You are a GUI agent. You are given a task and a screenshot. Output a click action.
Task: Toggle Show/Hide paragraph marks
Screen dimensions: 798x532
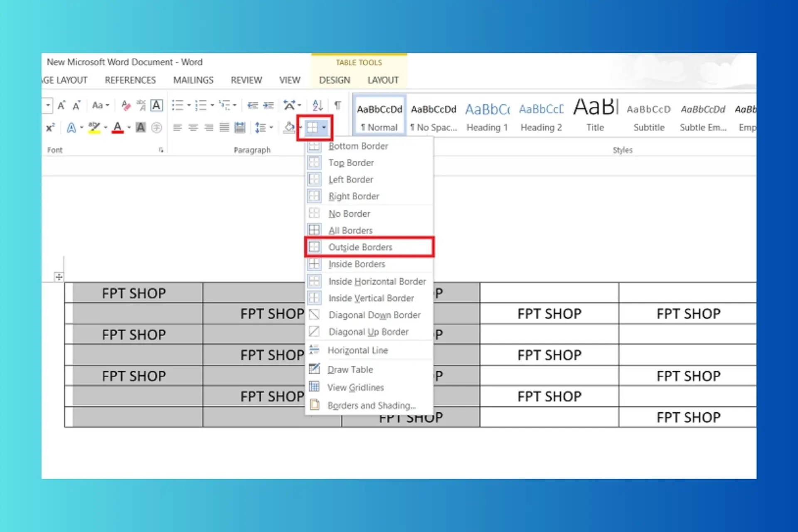(337, 106)
